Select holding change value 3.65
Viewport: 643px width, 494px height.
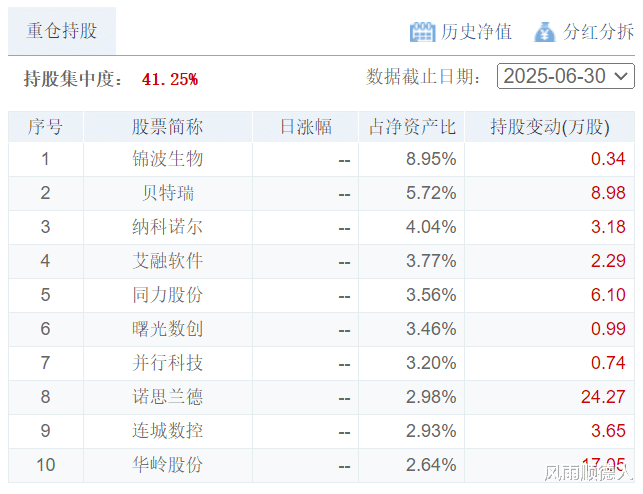pos(608,431)
